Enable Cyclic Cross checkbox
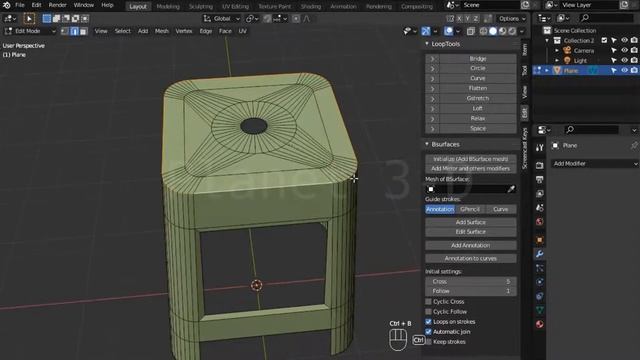This screenshot has width=640, height=360. [428, 302]
